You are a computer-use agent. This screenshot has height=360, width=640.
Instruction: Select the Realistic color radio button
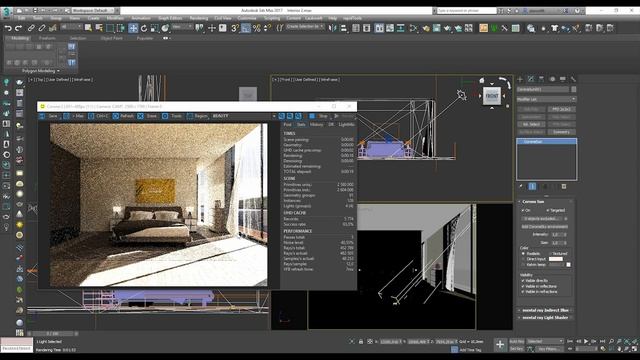pyautogui.click(x=523, y=253)
